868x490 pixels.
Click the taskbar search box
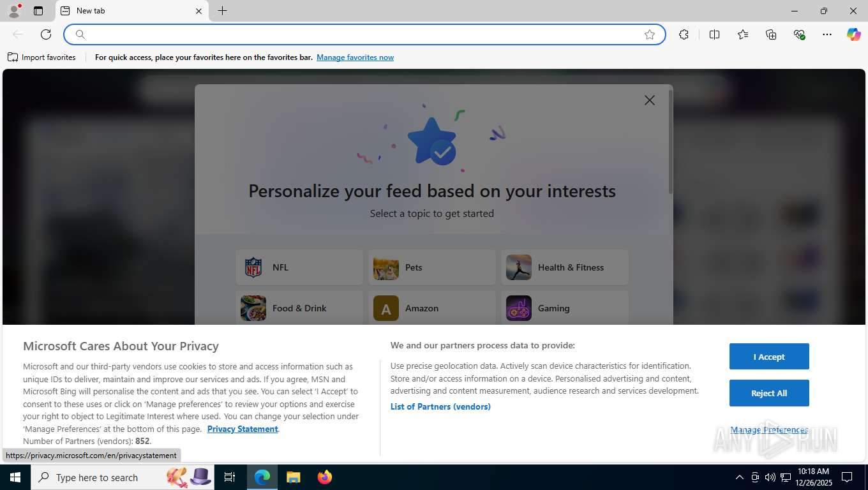pyautogui.click(x=123, y=477)
